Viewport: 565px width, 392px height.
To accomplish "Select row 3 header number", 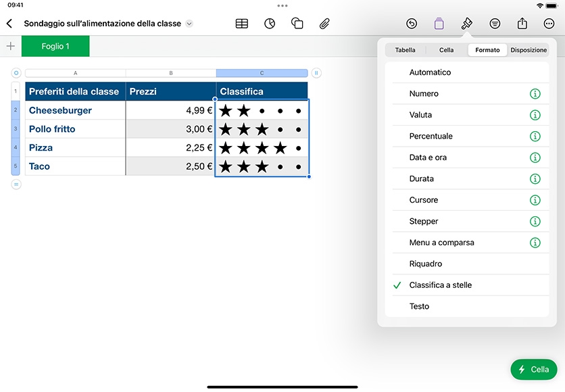I will 16,128.
